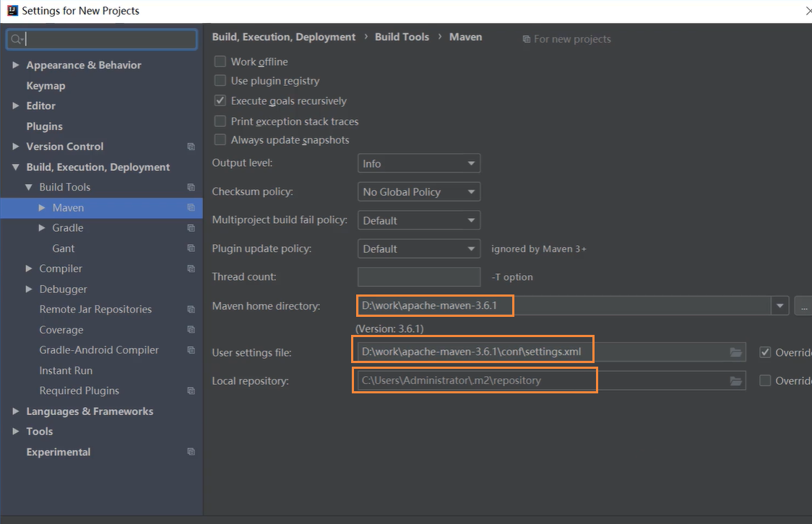Click the Maven home directory path field
Viewport: 812px width, 524px height.
point(564,306)
